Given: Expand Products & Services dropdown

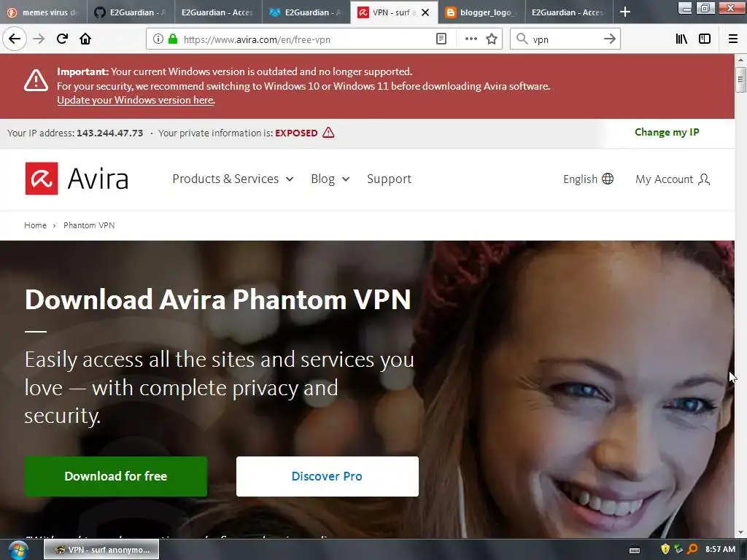Looking at the screenshot, I should [x=233, y=179].
